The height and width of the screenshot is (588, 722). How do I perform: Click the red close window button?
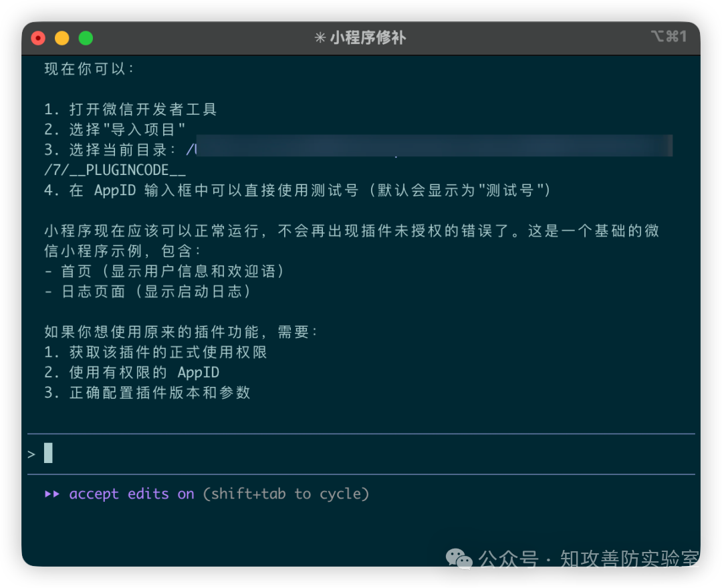(38, 38)
